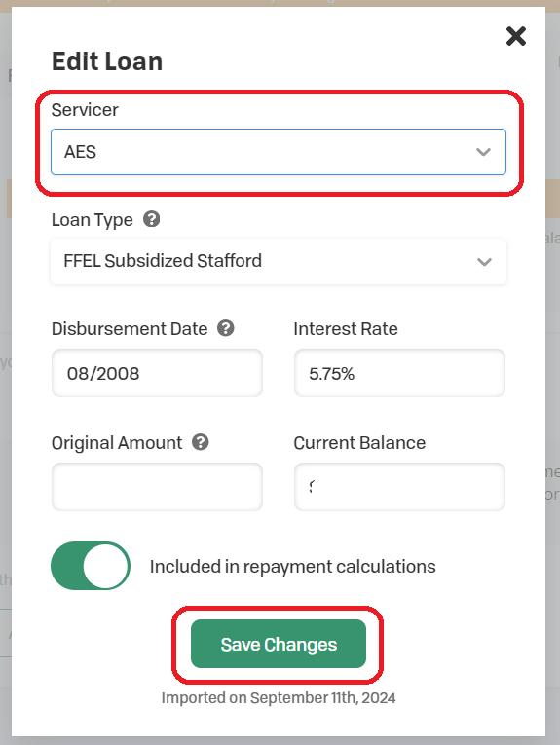The height and width of the screenshot is (745, 560).
Task: Click the chevron arrow in Loan Type field
Action: [x=484, y=262]
